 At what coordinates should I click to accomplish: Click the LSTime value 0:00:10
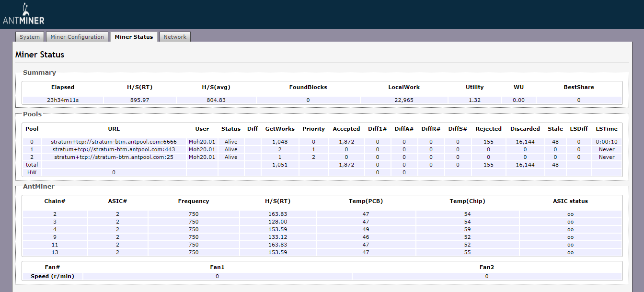point(606,142)
